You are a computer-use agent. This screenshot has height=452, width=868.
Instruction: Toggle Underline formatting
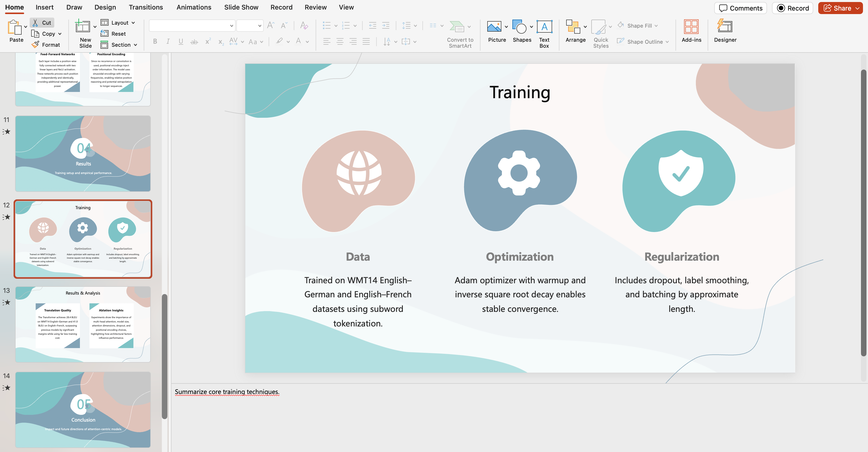point(181,41)
